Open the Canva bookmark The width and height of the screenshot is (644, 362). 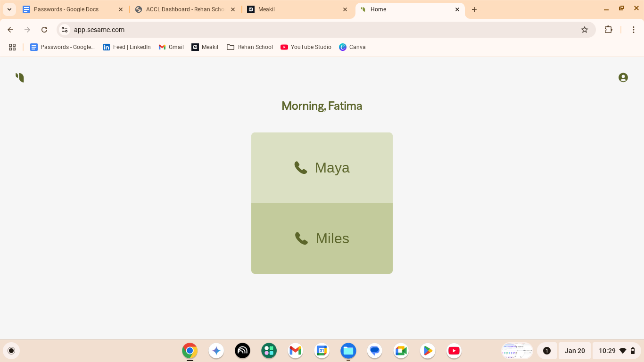pyautogui.click(x=352, y=47)
